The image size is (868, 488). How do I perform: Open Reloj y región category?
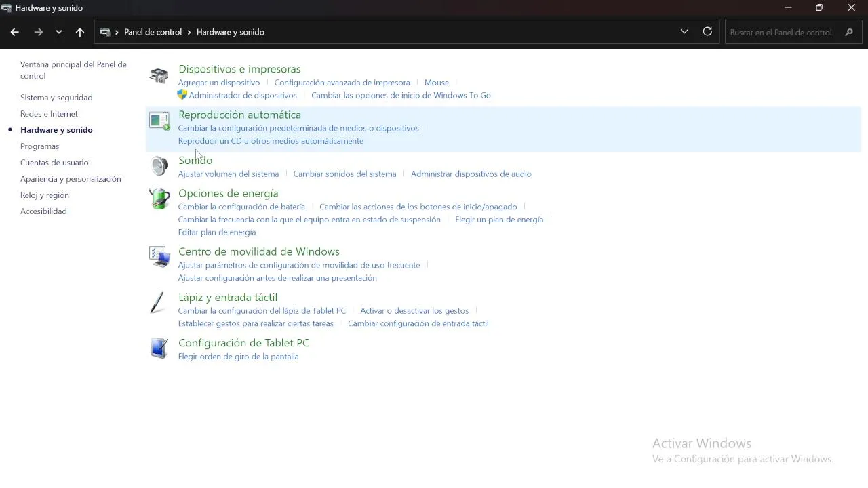tap(45, 195)
